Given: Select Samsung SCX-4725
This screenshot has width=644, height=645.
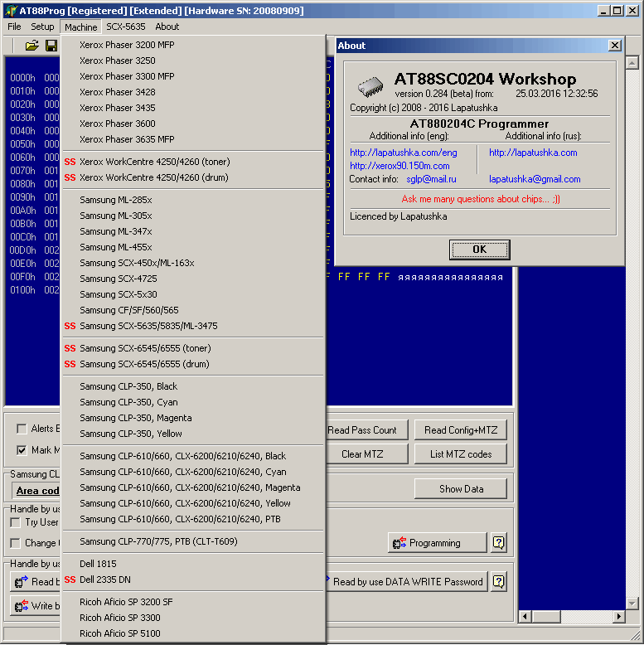Looking at the screenshot, I should pos(193,279).
